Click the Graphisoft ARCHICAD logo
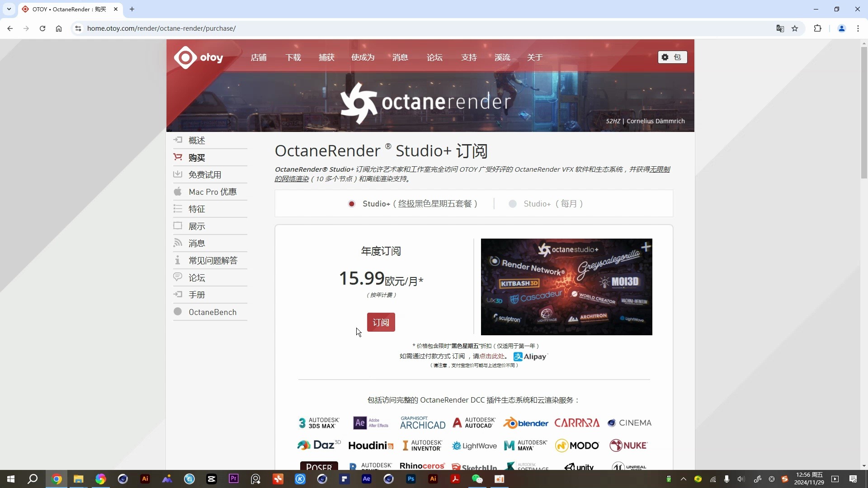Viewport: 868px width, 488px height. [x=423, y=423]
